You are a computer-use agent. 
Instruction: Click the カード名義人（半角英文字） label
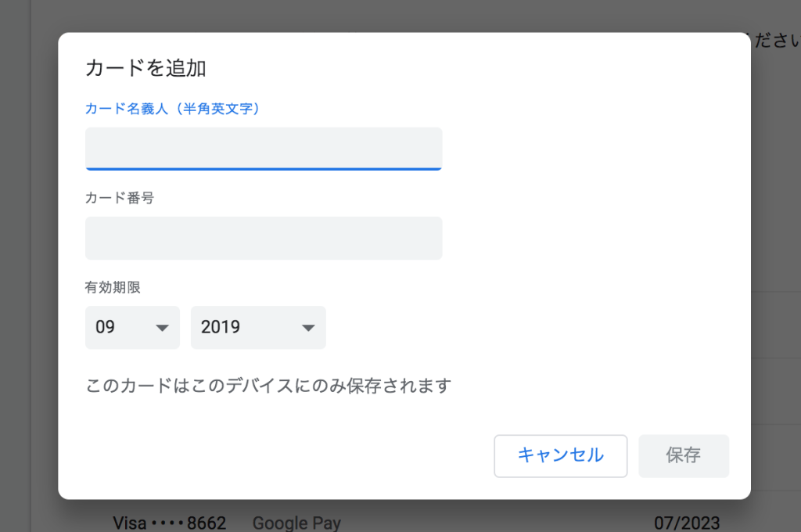pos(172,109)
